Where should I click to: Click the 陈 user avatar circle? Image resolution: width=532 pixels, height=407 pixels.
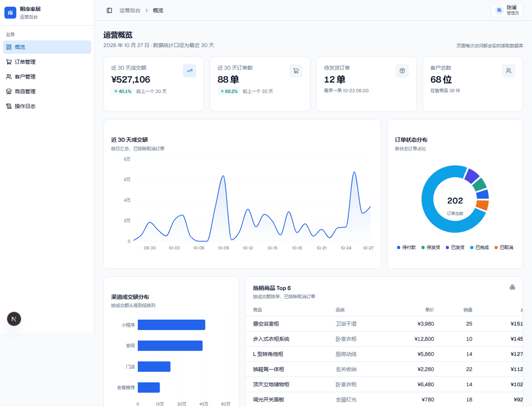click(499, 10)
